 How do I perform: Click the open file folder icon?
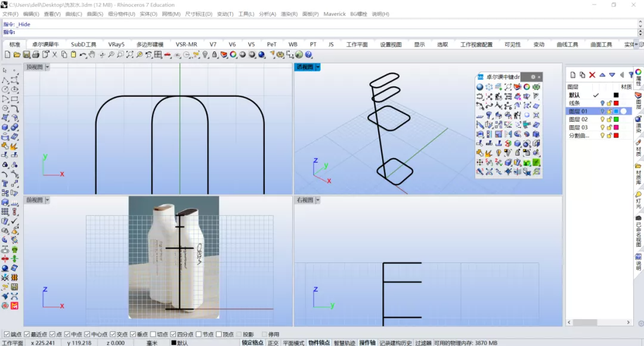[17, 55]
